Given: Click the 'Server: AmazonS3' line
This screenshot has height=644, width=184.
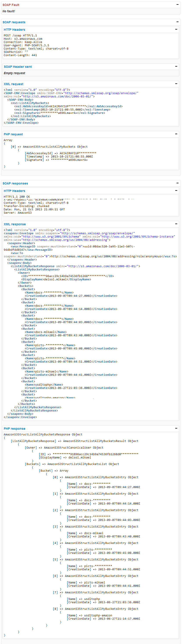Looking at the screenshot, I should coord(18,213).
